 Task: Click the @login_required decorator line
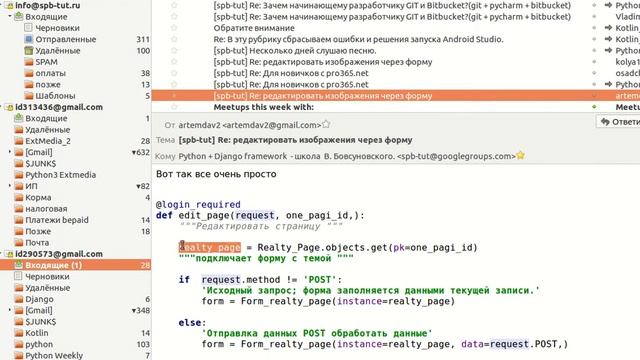[198, 204]
